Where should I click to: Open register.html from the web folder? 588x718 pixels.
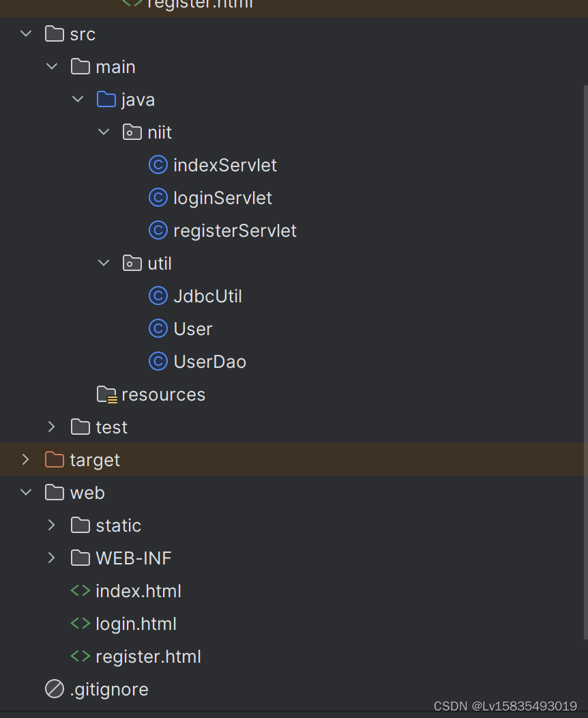pyautogui.click(x=148, y=656)
